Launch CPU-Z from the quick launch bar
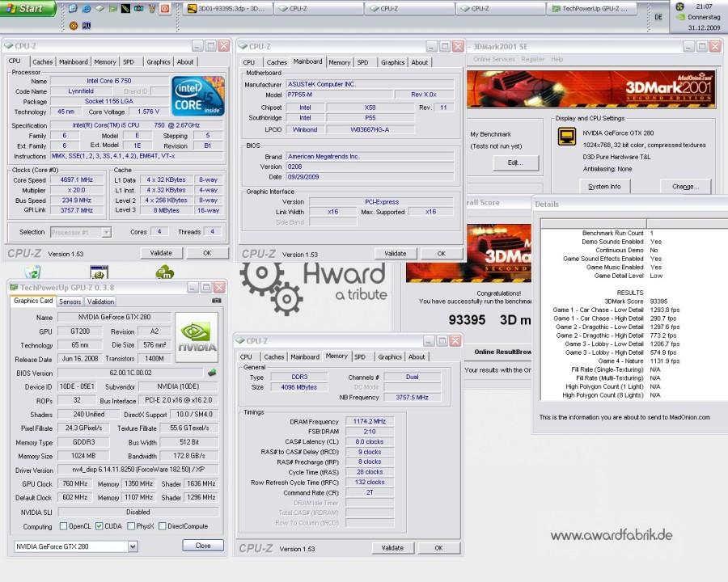The image size is (728, 582). click(x=99, y=8)
